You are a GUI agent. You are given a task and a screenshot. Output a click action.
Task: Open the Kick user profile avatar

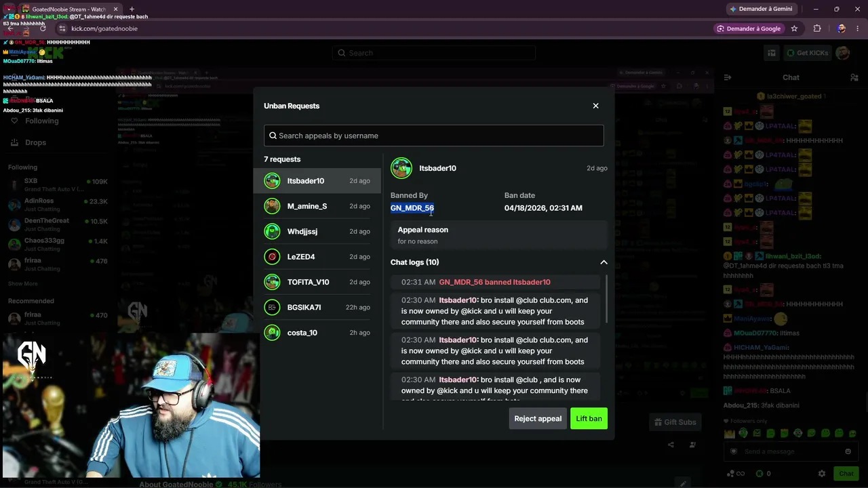tap(843, 53)
